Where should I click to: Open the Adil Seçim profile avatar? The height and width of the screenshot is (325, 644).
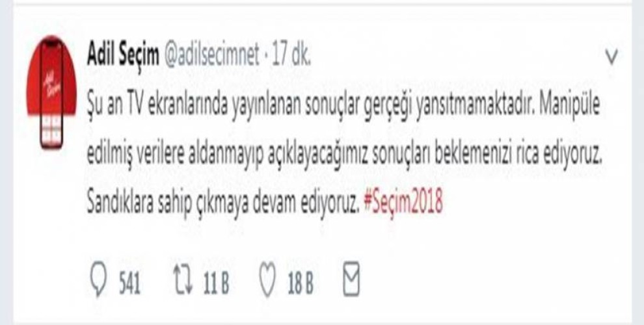pos(52,93)
